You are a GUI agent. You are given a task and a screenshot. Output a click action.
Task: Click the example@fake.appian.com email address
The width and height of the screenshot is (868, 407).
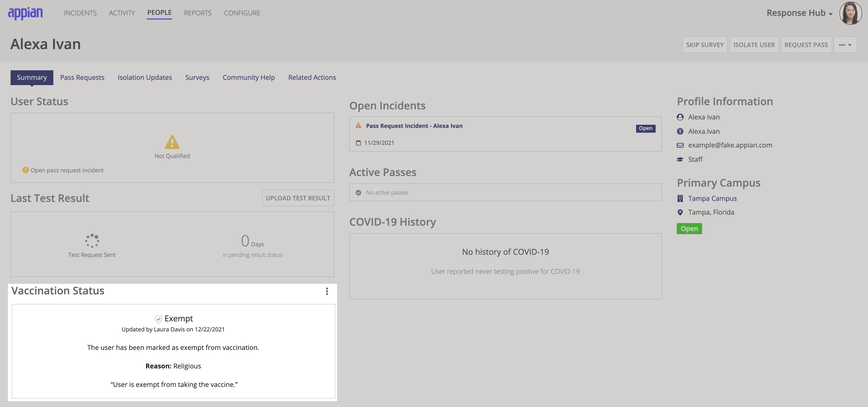coord(730,145)
